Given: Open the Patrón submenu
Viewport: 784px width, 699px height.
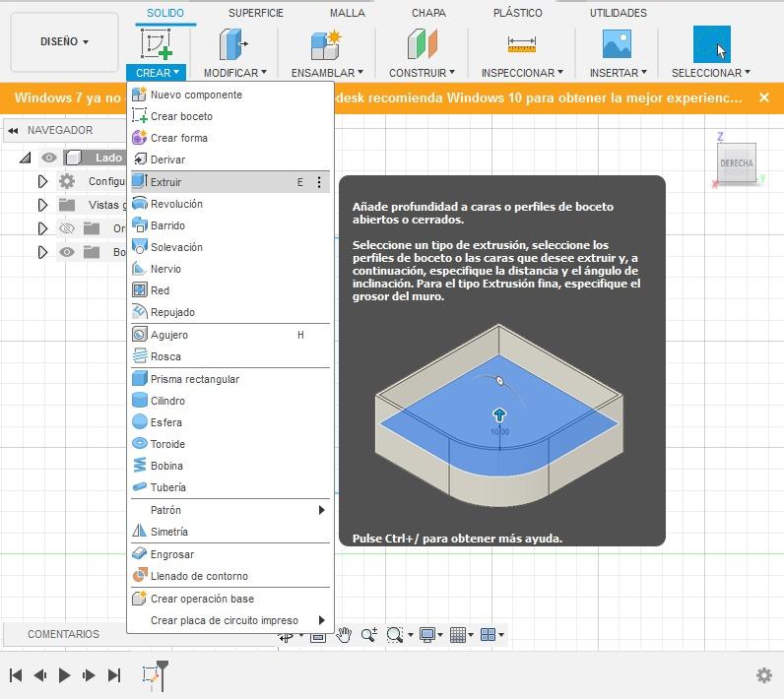Looking at the screenshot, I should (x=230, y=510).
